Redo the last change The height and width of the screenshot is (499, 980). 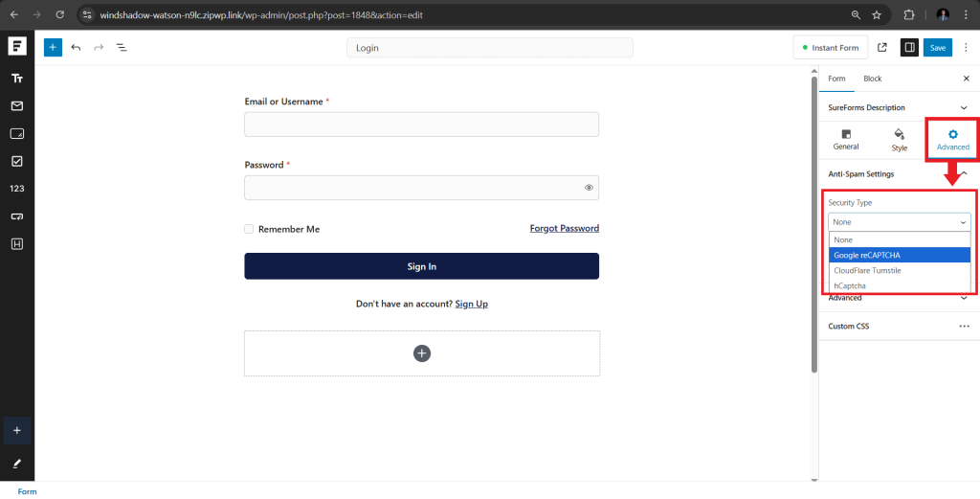(x=99, y=47)
